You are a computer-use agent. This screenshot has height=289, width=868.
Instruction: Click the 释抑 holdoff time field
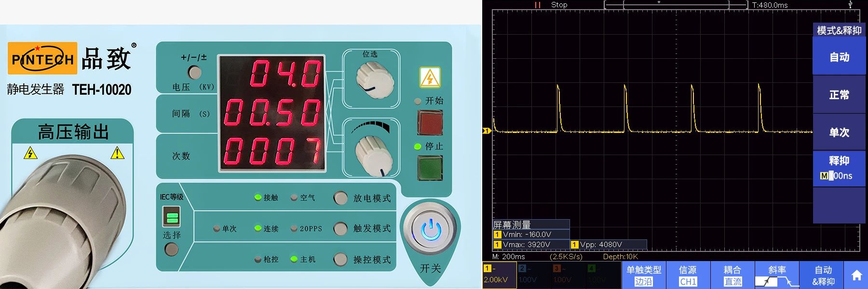839,168
